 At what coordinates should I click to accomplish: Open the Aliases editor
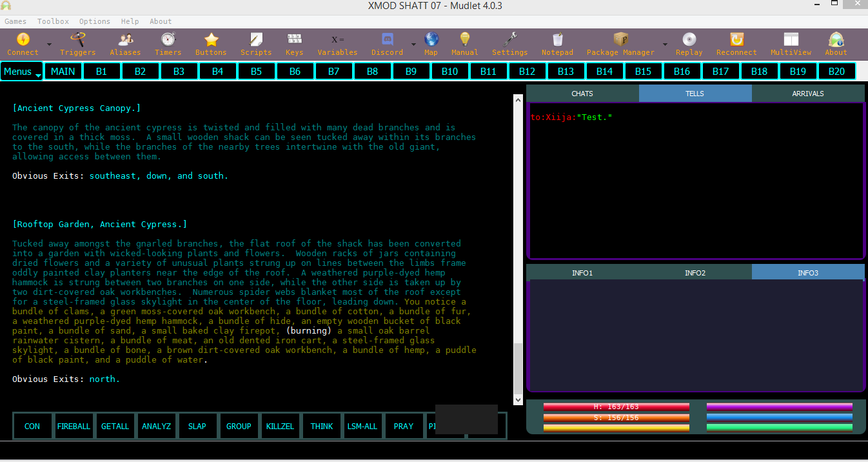pos(125,45)
